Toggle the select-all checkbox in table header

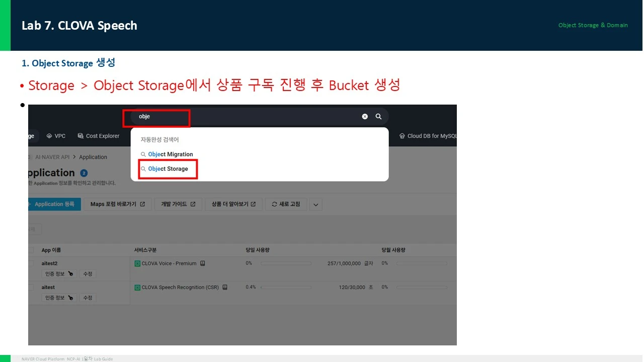31,250
